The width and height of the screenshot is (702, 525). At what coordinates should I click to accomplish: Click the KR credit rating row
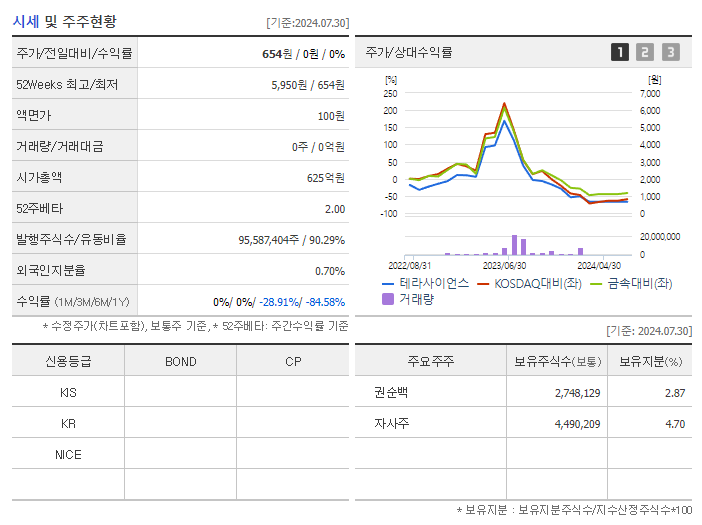pos(180,423)
